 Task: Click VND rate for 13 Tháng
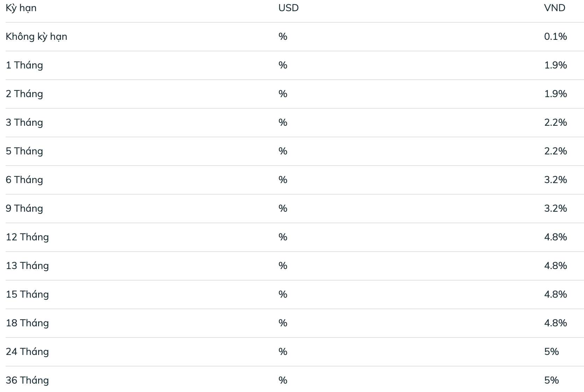tap(555, 266)
